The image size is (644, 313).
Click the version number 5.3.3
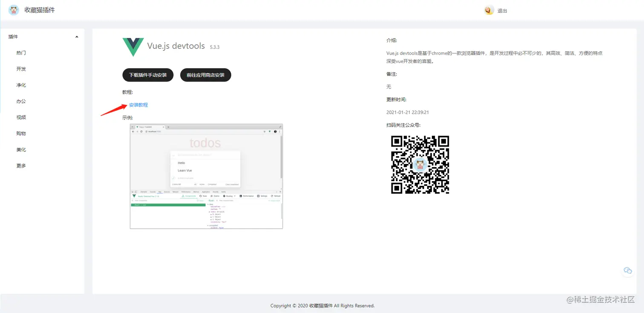coord(215,47)
